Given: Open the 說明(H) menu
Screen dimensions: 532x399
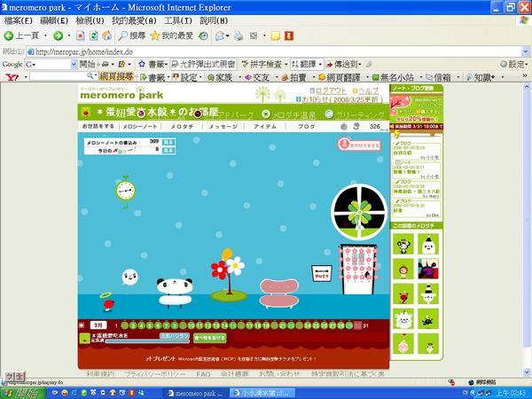Looking at the screenshot, I should click(214, 20).
